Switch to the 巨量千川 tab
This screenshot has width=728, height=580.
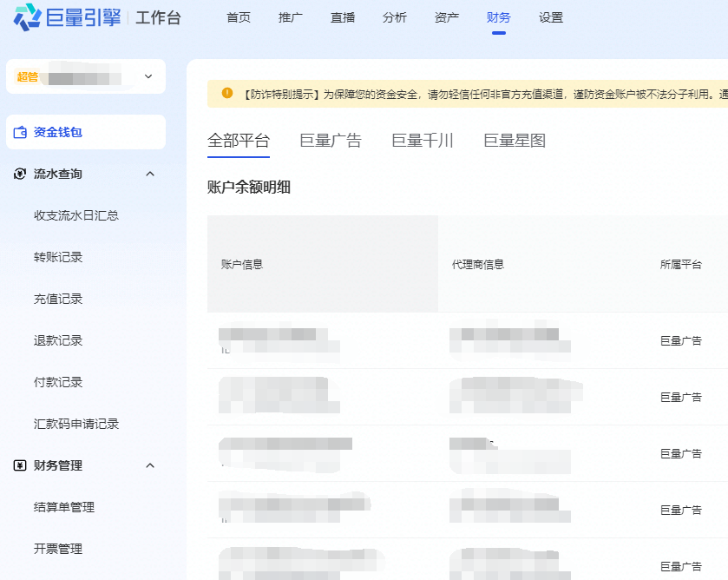[x=423, y=141]
